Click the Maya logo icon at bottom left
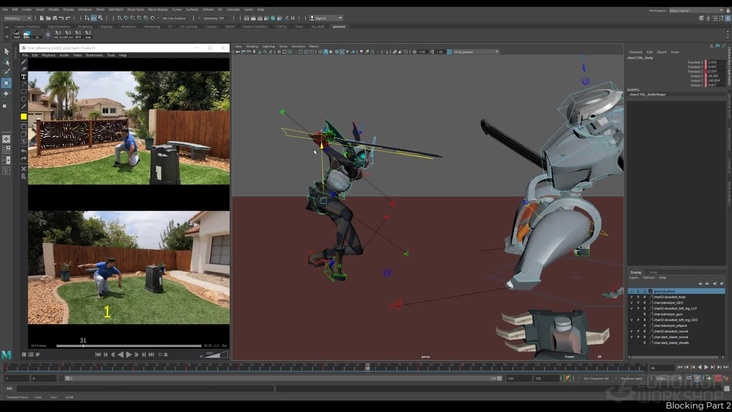This screenshot has height=412, width=732. [6, 355]
